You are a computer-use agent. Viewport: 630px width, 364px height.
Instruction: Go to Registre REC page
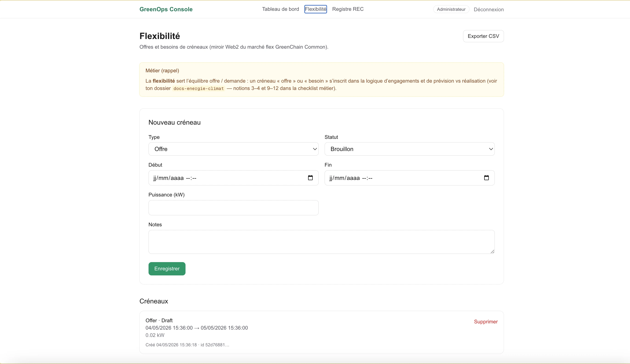(348, 9)
